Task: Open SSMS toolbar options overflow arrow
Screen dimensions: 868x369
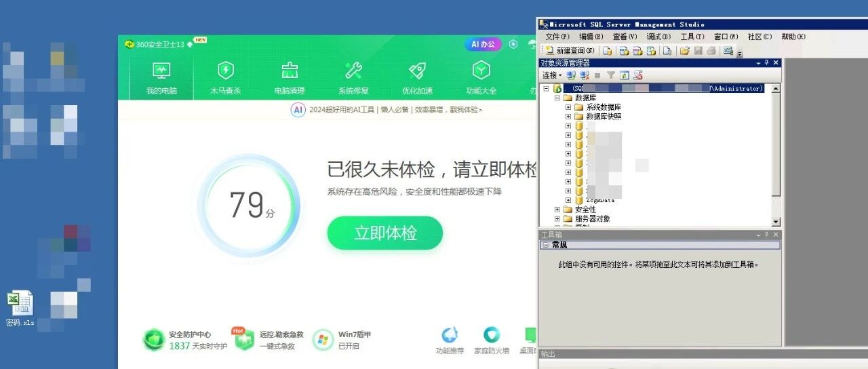Action: tap(740, 53)
